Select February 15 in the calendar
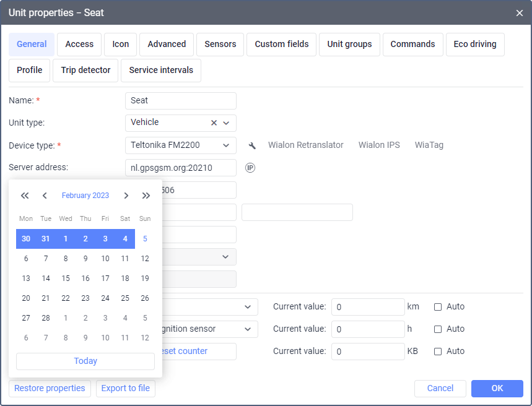Screen dimensions: 532x406 (x=66, y=279)
